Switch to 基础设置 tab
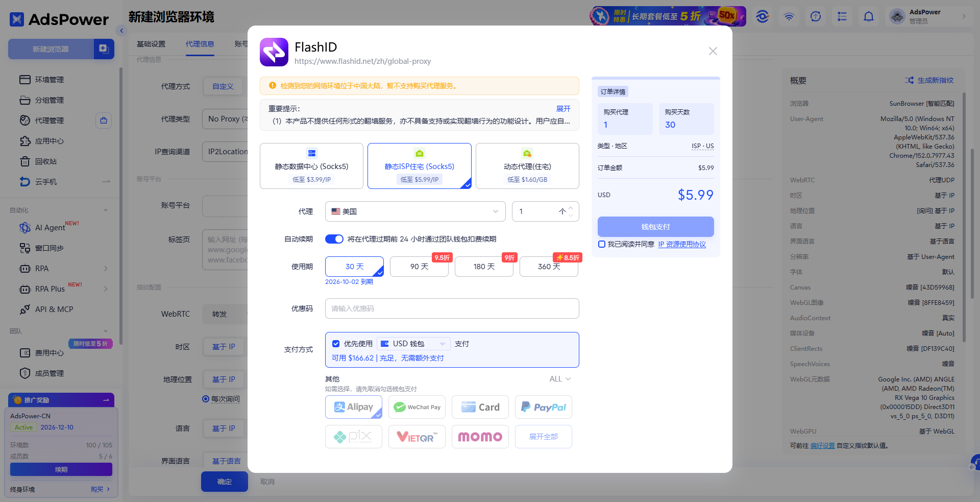Screen dimensions: 980x502 (151, 44)
